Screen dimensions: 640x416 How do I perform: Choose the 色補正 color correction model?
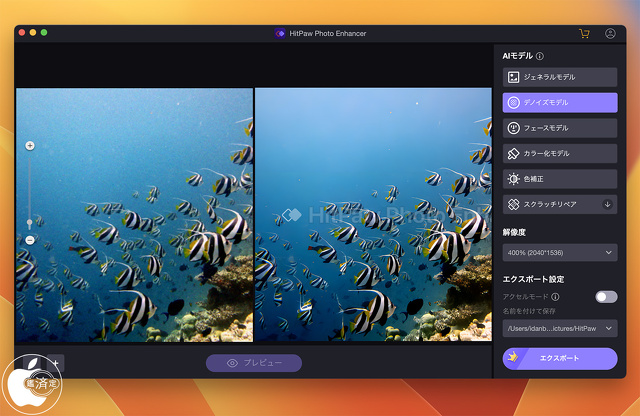pyautogui.click(x=560, y=179)
